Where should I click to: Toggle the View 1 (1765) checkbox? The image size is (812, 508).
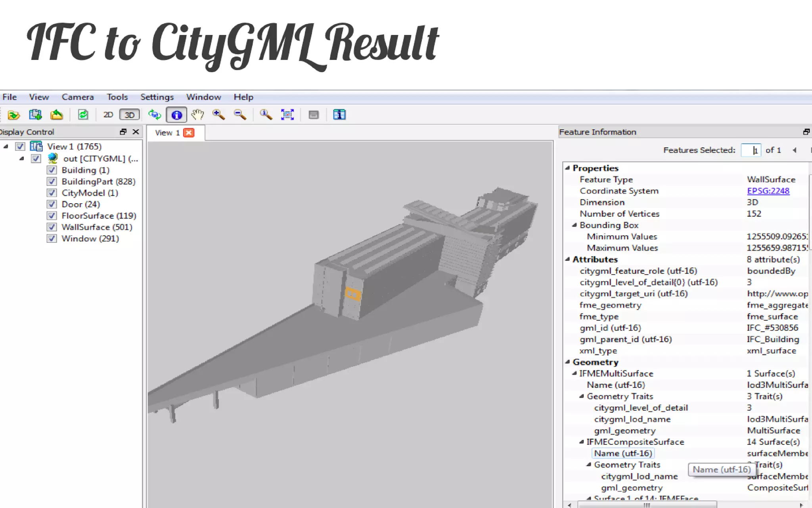coord(20,146)
